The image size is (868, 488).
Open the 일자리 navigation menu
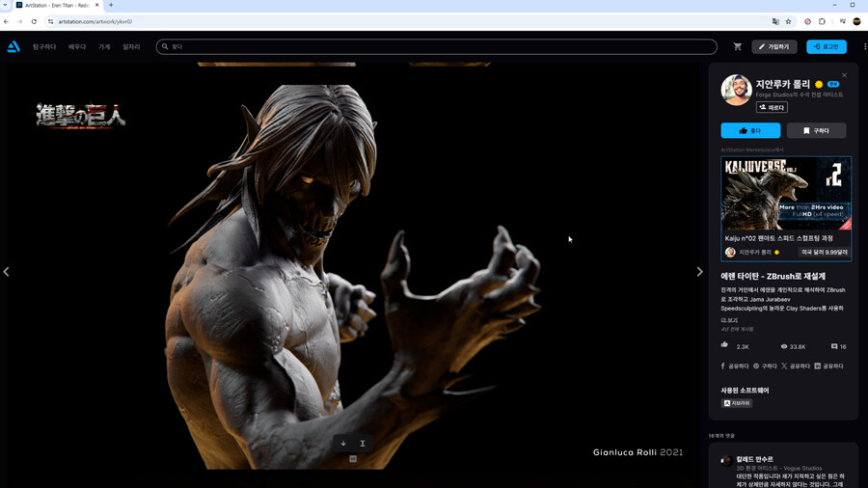click(131, 46)
